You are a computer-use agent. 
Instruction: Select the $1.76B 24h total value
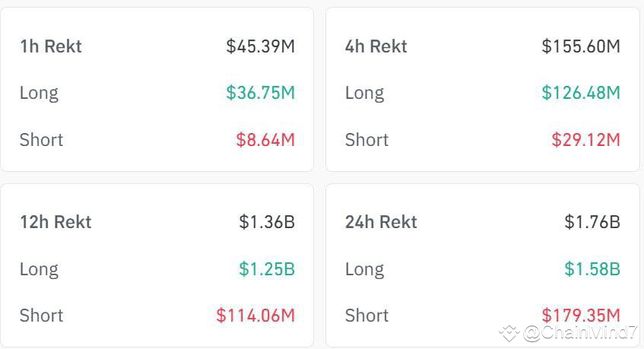click(x=592, y=222)
